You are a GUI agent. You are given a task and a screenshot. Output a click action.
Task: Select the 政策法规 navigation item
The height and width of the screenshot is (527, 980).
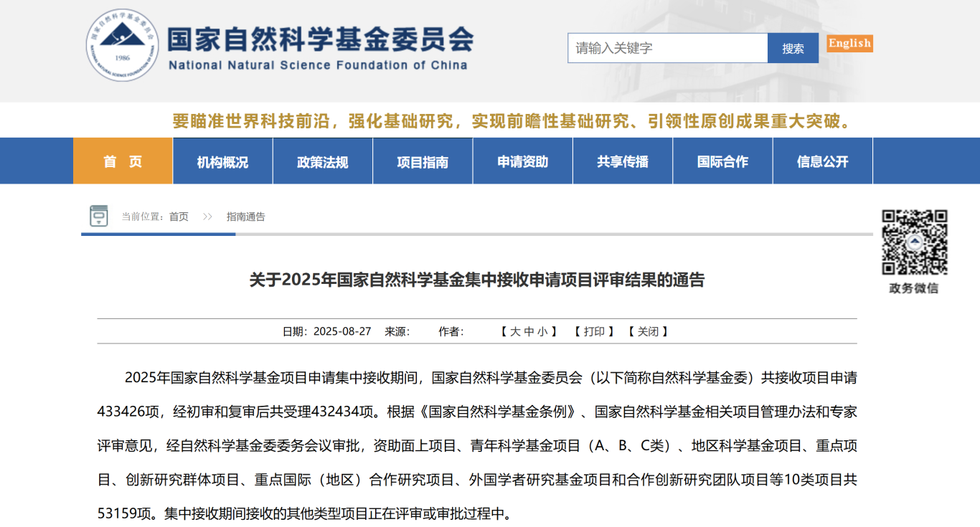[x=322, y=161]
